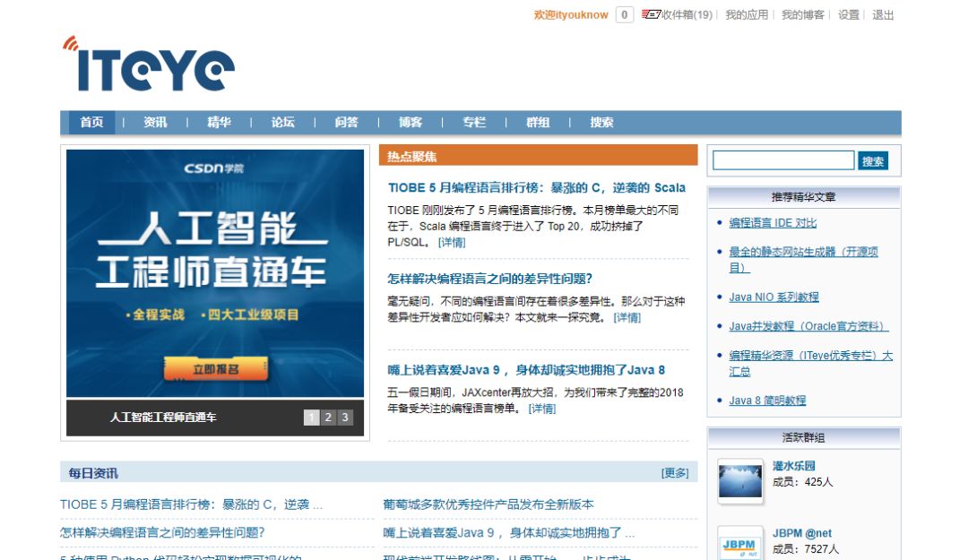
Task: Switch to the 论坛 navigation tab
Action: [x=282, y=122]
